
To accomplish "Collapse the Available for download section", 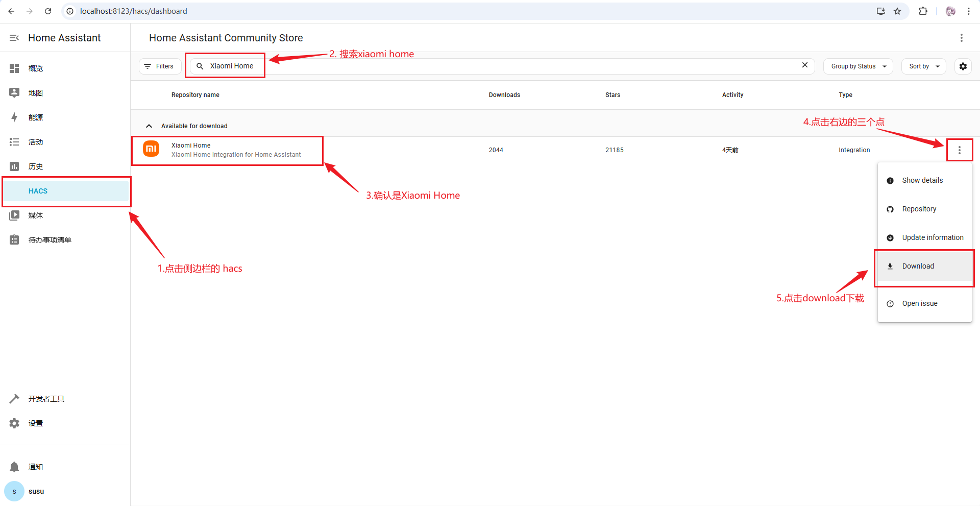I will pyautogui.click(x=149, y=126).
